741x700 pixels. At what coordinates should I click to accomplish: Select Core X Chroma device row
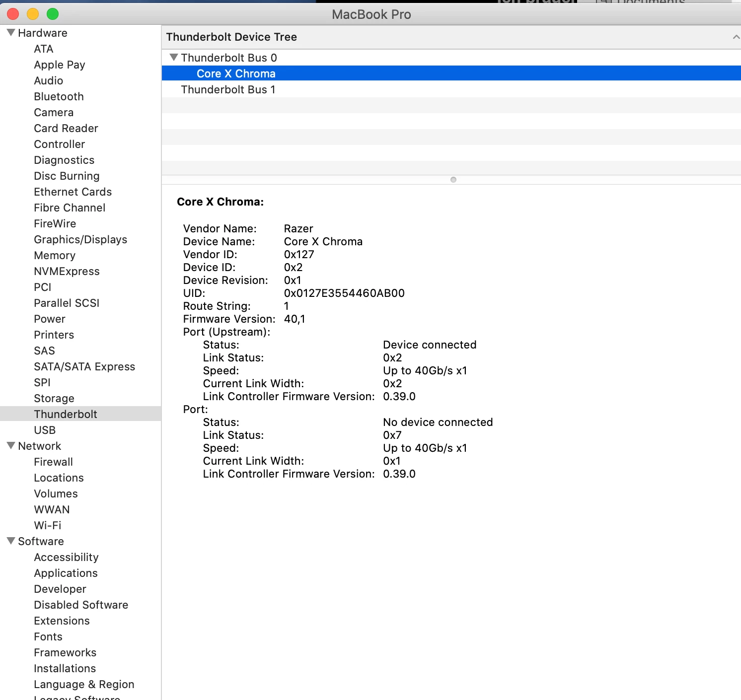point(451,73)
